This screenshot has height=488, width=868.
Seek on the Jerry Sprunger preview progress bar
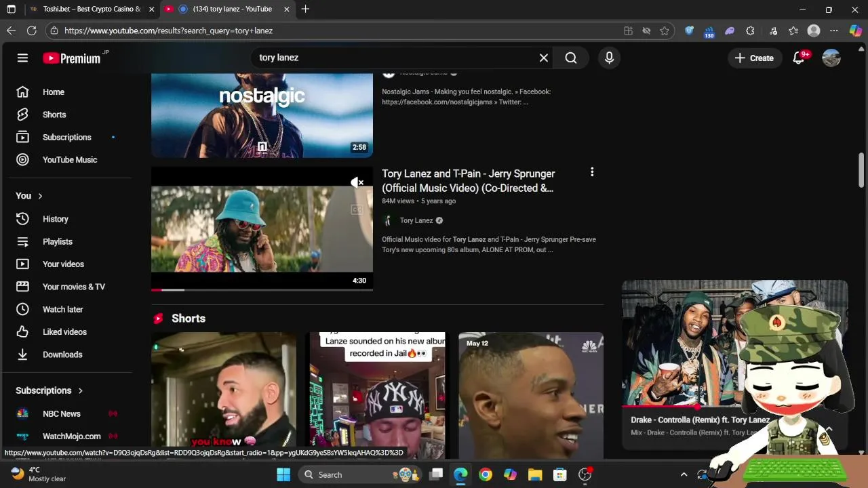pos(262,289)
